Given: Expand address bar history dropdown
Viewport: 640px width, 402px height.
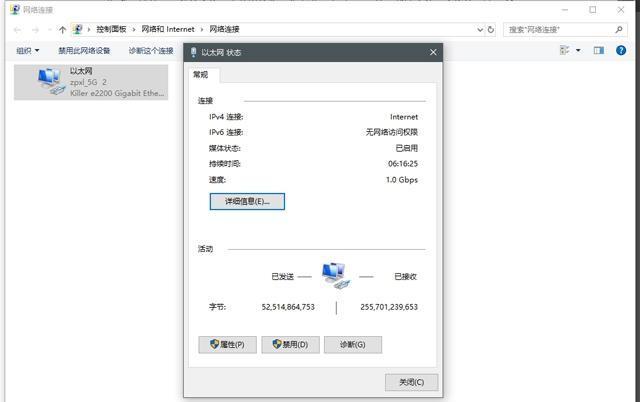Looking at the screenshot, I should click(480, 30).
